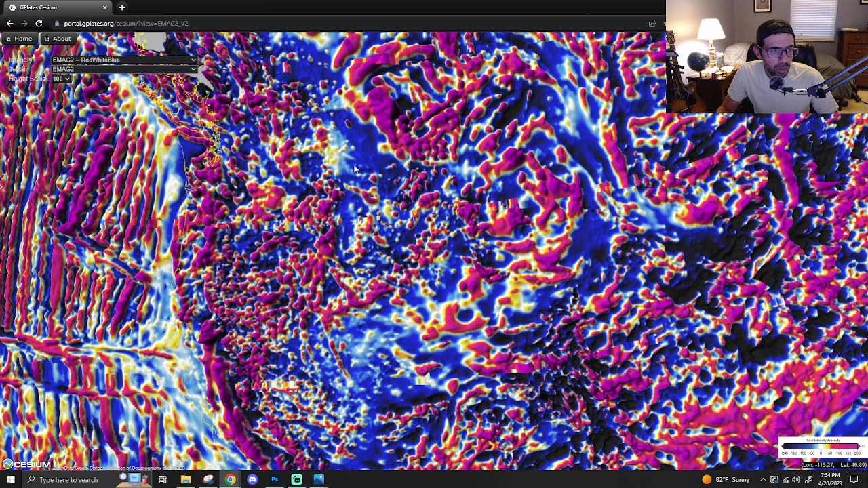
Task: Open the About page button
Action: pos(57,39)
